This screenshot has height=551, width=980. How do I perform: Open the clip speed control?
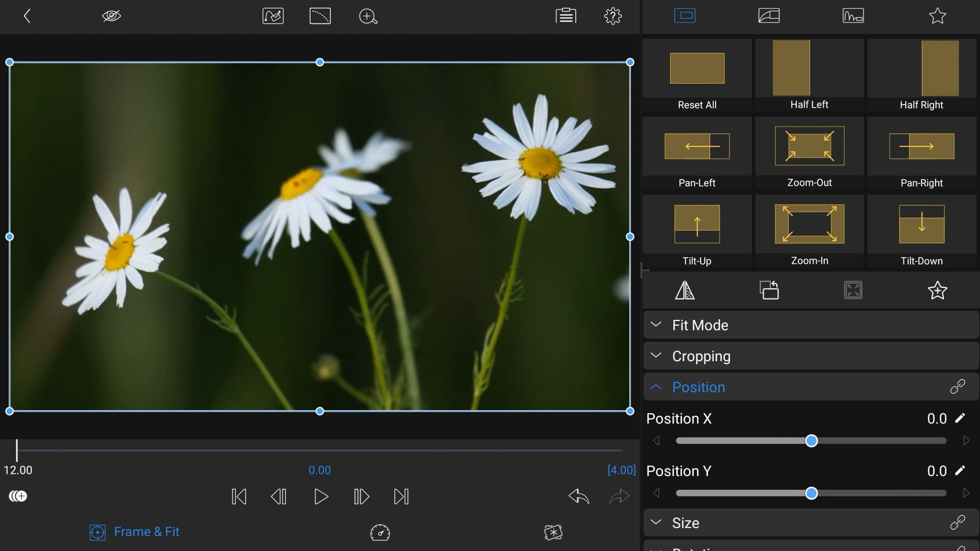click(380, 533)
